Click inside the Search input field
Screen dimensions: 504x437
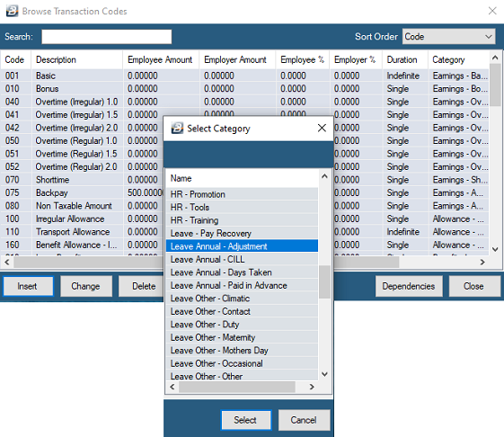tap(106, 37)
